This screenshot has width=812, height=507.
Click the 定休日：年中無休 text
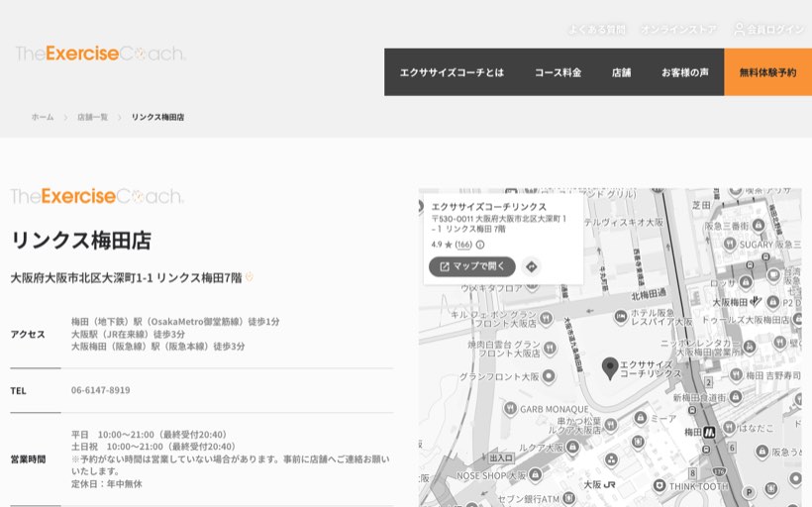point(107,484)
